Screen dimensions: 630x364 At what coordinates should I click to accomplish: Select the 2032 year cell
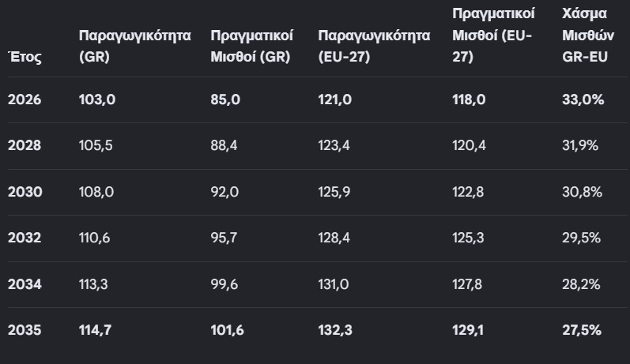(x=25, y=238)
